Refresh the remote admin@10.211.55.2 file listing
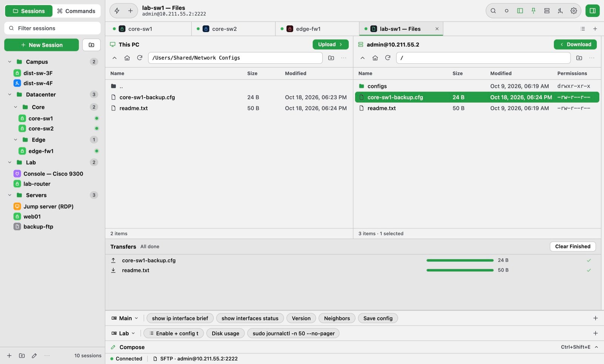 (388, 58)
